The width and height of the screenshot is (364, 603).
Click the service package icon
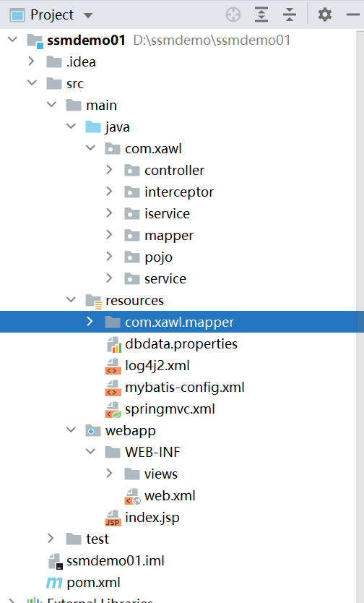[132, 278]
